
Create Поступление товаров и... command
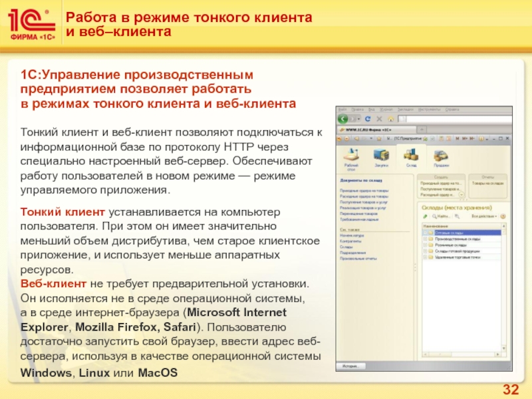(440, 189)
